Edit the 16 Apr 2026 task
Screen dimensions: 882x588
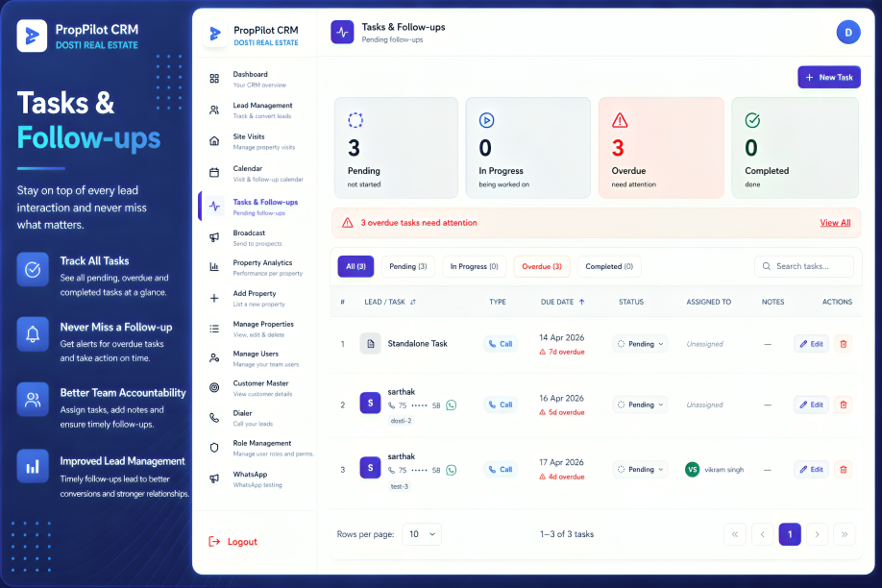[x=811, y=404]
